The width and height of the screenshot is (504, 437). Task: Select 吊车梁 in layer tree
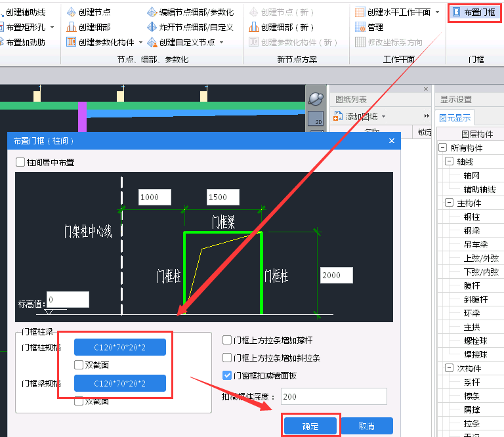476,245
